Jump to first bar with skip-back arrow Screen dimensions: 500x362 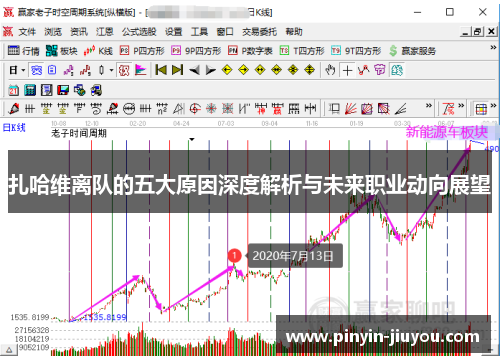[161, 70]
